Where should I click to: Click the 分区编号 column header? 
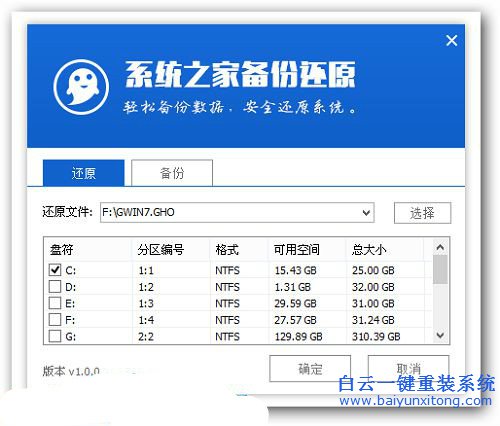[161, 249]
